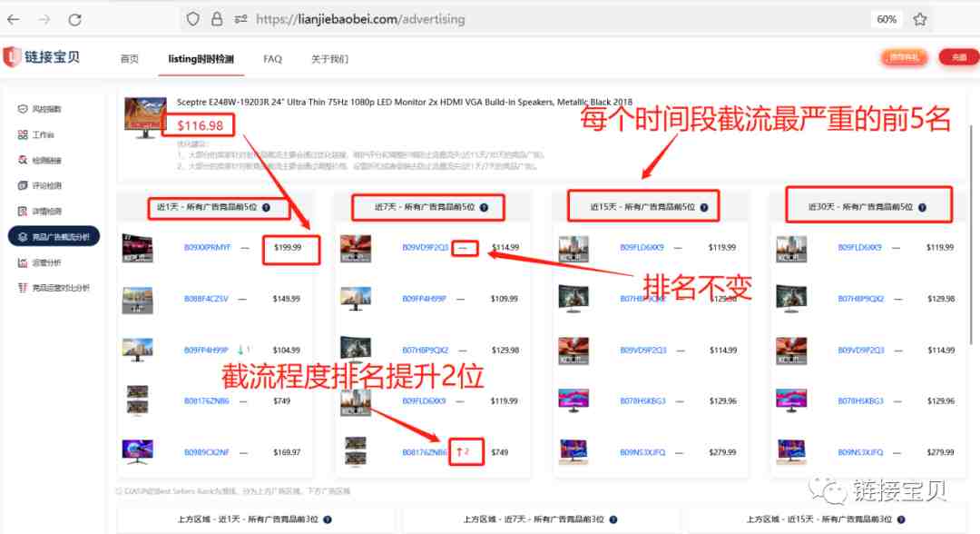Open ASIN link B0989CX2NF priced $169.97
Screen dimensions: 980x534
(206, 452)
